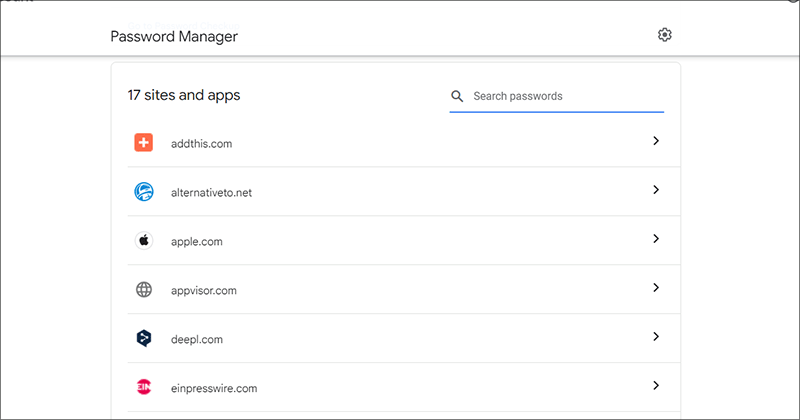The height and width of the screenshot is (420, 800).
Task: Open the apple.com site name
Action: coord(196,242)
